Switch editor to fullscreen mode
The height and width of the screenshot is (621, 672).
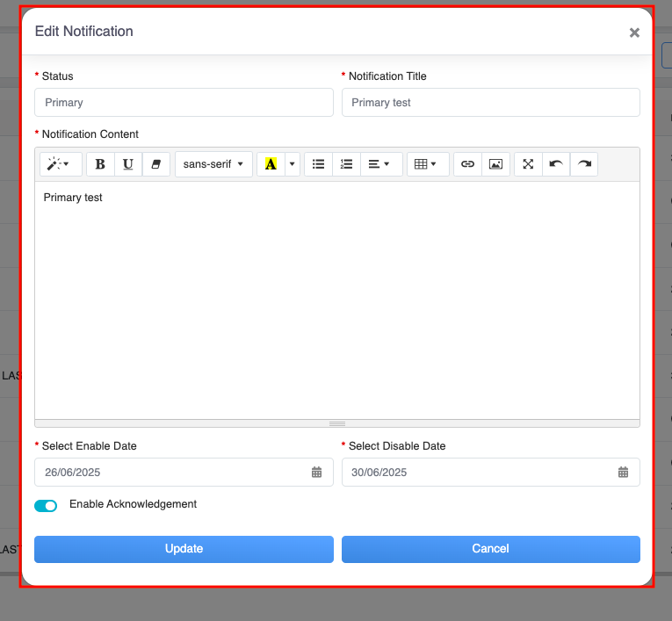[x=528, y=164]
